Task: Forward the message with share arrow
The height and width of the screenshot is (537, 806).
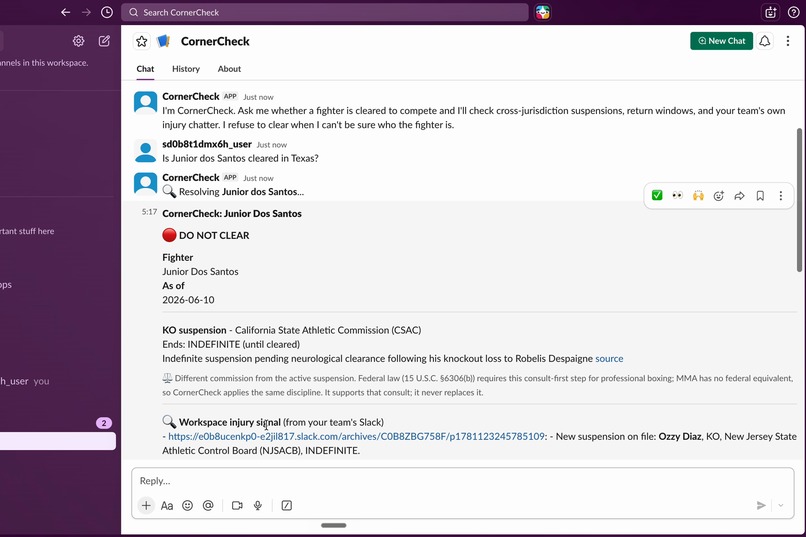Action: [x=739, y=195]
